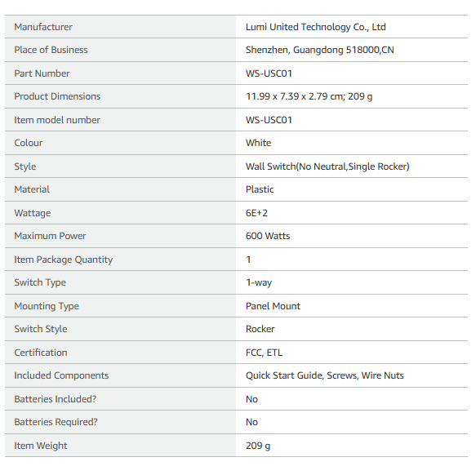Click the Item model number label
This screenshot has width=476, height=475.
pyautogui.click(x=57, y=120)
